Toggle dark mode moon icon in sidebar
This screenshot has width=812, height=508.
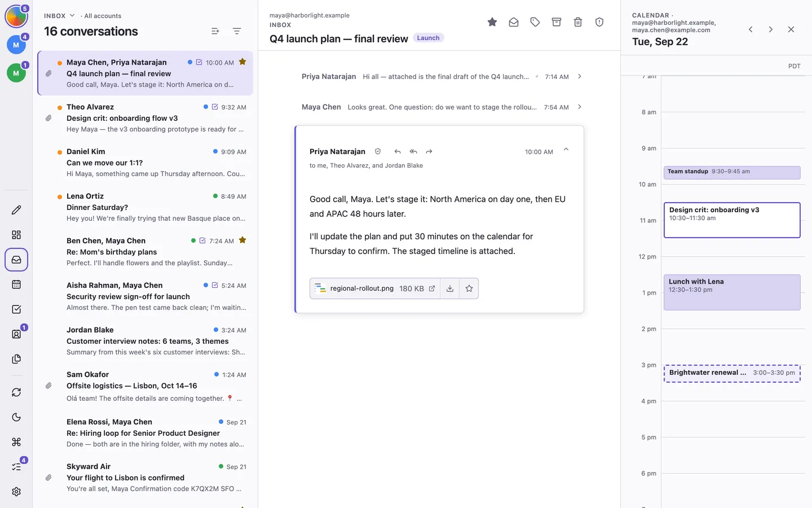click(x=16, y=417)
